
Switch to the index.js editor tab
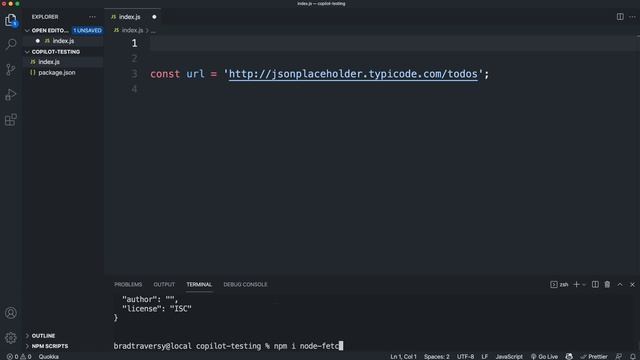click(133, 17)
